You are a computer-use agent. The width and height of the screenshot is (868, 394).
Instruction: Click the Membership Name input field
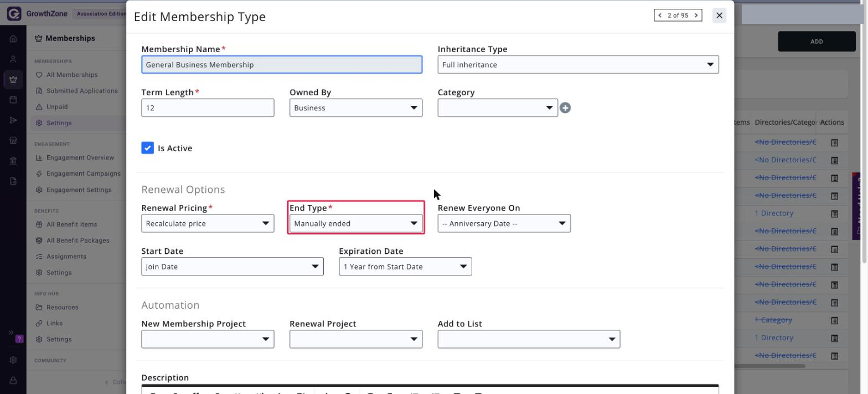click(282, 64)
